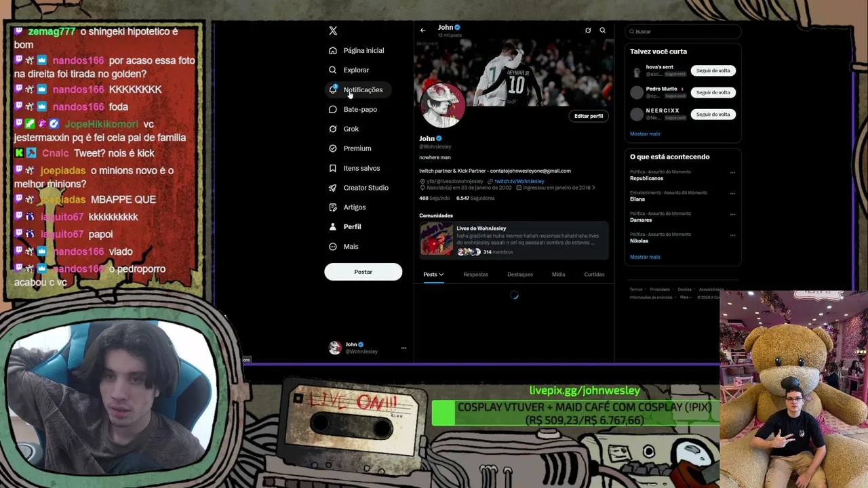Image resolution: width=868 pixels, height=488 pixels.
Task: Open the twitch.tv/WohnJesley link
Action: pos(519,181)
